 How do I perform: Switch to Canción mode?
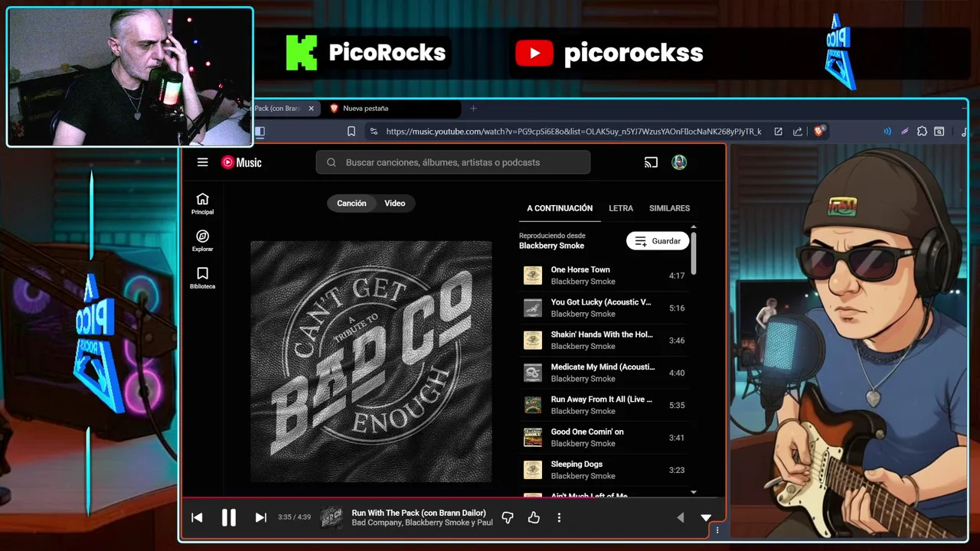click(x=351, y=203)
